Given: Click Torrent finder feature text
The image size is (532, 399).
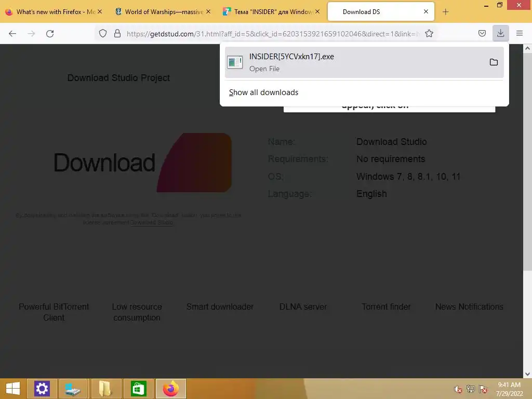Looking at the screenshot, I should tap(386, 307).
